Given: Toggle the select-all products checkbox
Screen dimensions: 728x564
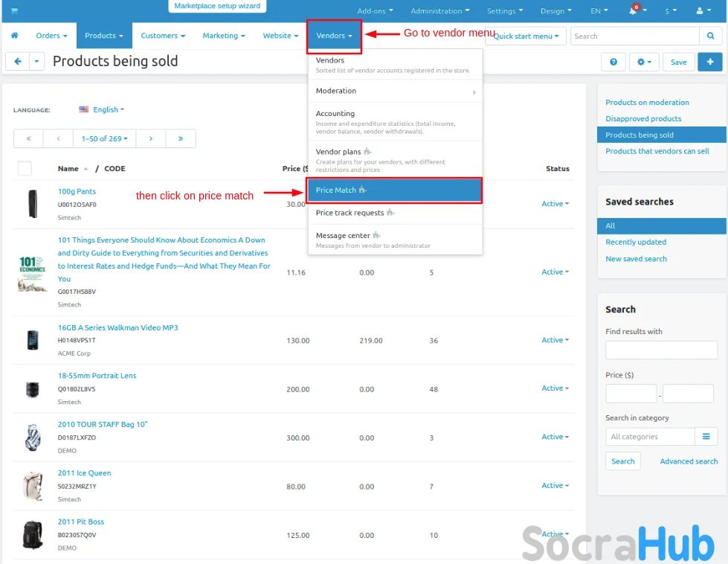Looking at the screenshot, I should pos(25,168).
